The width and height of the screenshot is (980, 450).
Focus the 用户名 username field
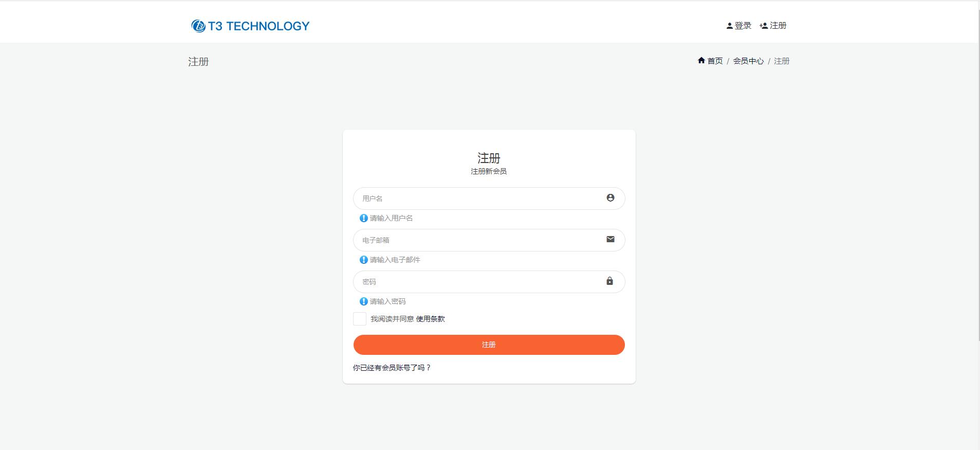(x=489, y=199)
